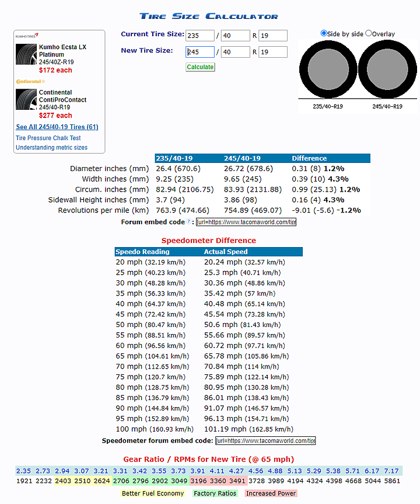The width and height of the screenshot is (420, 504).
Task: Open the See All 245/40-19 Tires link
Action: coord(57,127)
